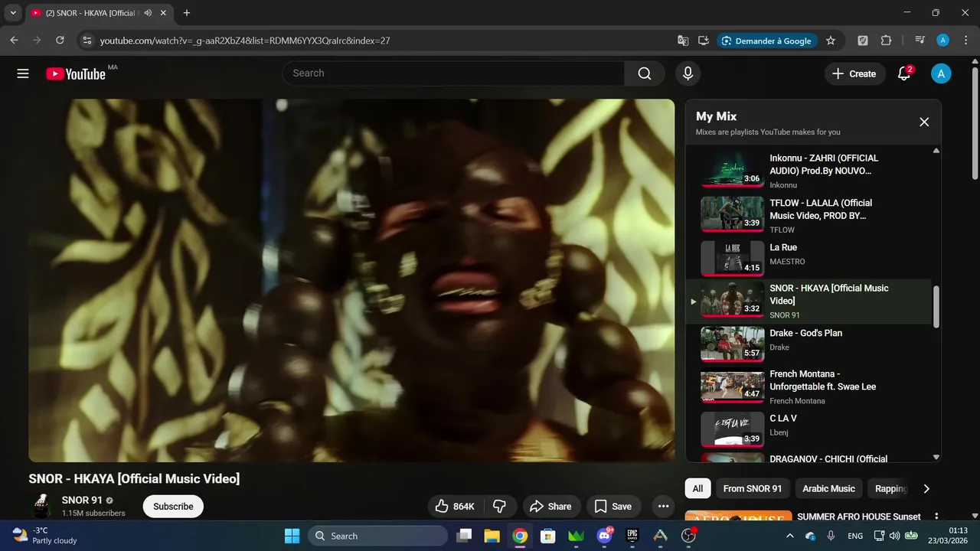980x551 pixels.
Task: Open Discord from taskbar
Action: (x=605, y=536)
